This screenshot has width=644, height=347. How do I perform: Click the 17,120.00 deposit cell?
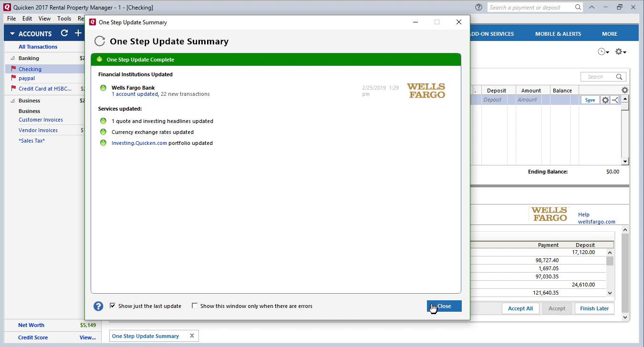pos(583,252)
